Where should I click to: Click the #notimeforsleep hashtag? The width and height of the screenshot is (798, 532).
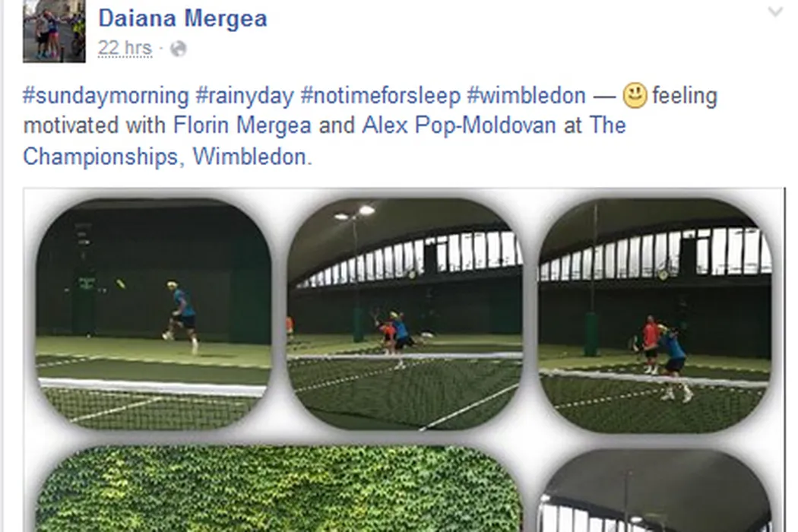[381, 97]
